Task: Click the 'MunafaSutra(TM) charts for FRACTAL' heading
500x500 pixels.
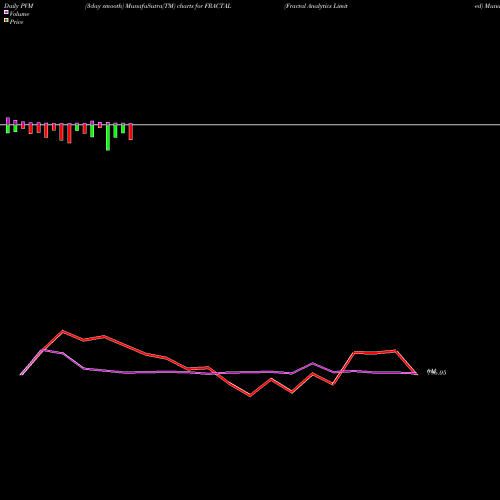Action: [178, 6]
